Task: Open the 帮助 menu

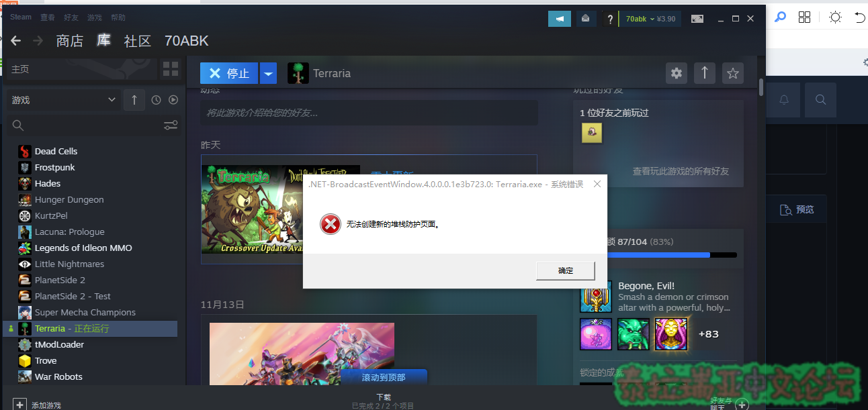Action: pos(118,17)
